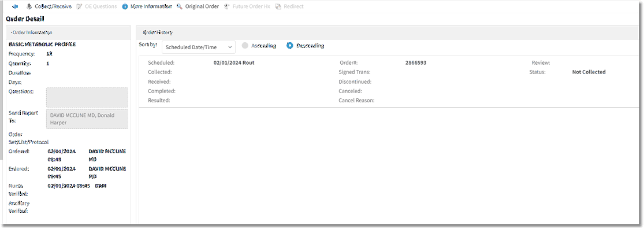Open Collect/Receive
Viewport: 644px width, 229px height.
tap(53, 6)
